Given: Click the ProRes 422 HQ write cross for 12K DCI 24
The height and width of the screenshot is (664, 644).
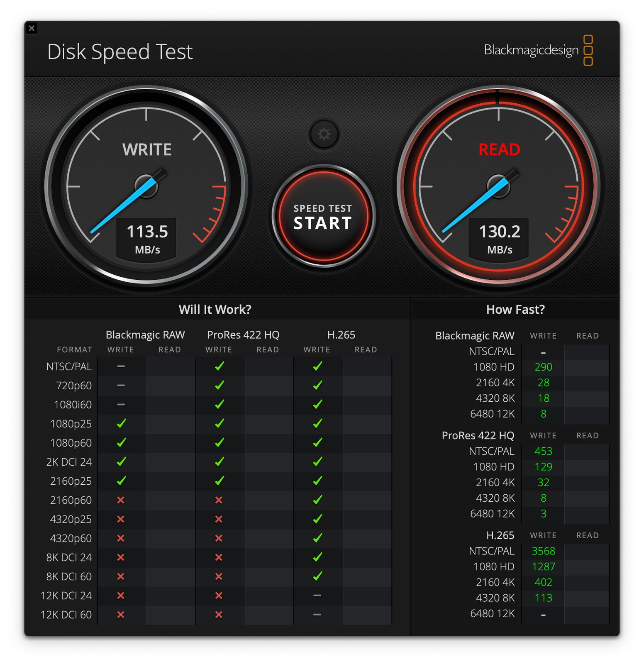Looking at the screenshot, I should coord(219,596).
